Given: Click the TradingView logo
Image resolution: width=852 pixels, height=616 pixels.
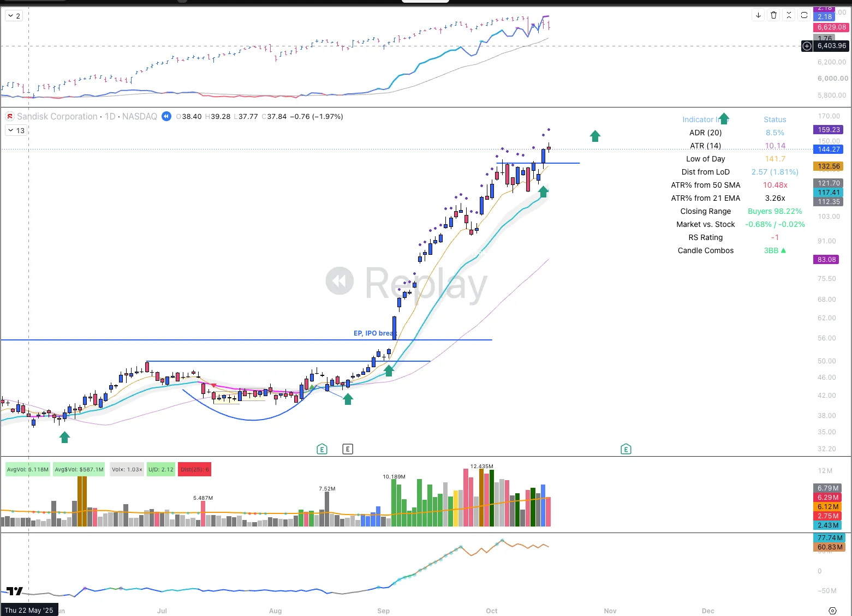Looking at the screenshot, I should tap(15, 591).
